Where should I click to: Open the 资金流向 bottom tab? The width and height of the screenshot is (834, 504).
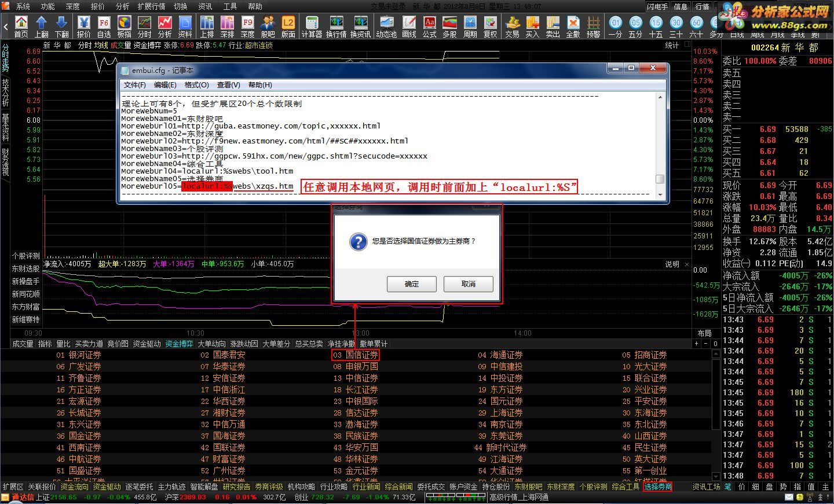[74, 487]
